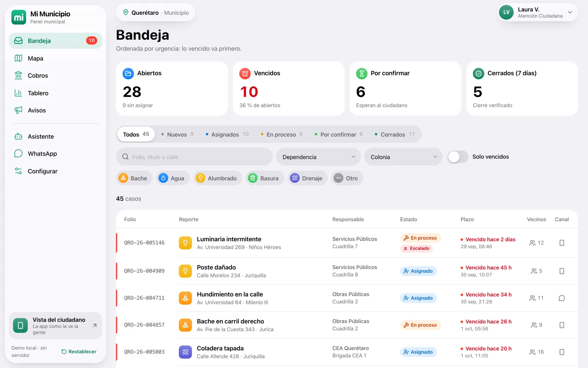Click WhatsApp channel icon for Hundimiento en la calle
588x368 pixels.
point(562,298)
